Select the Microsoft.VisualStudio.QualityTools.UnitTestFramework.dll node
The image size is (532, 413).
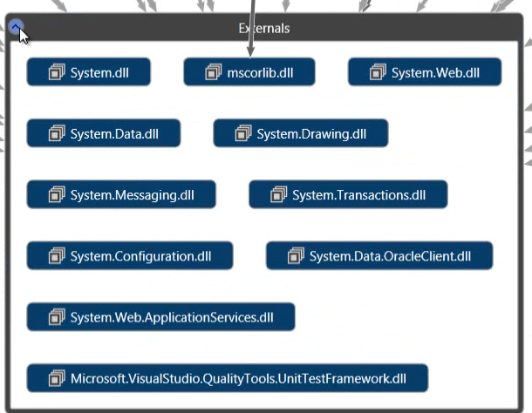click(x=228, y=378)
